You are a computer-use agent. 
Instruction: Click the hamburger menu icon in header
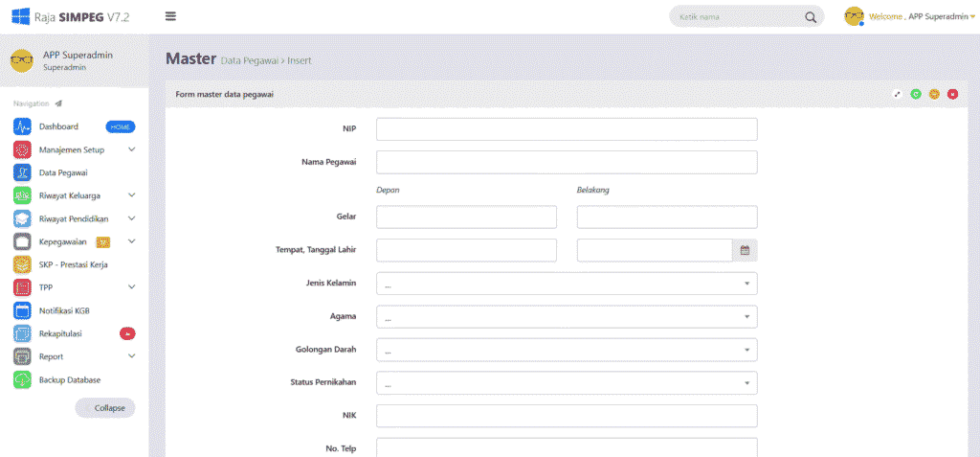click(x=170, y=16)
